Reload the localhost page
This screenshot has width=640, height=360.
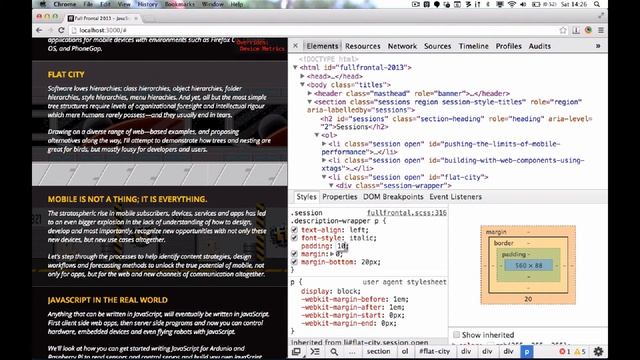[x=61, y=30]
